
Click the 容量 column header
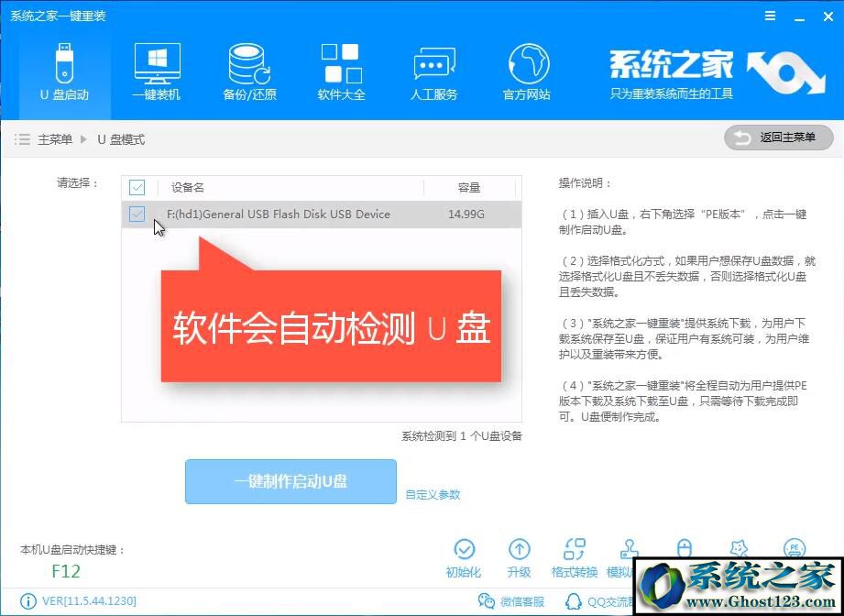tap(469, 188)
